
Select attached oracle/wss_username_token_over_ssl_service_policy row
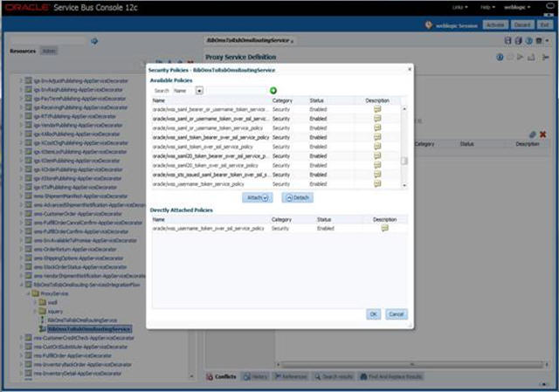[x=279, y=229]
